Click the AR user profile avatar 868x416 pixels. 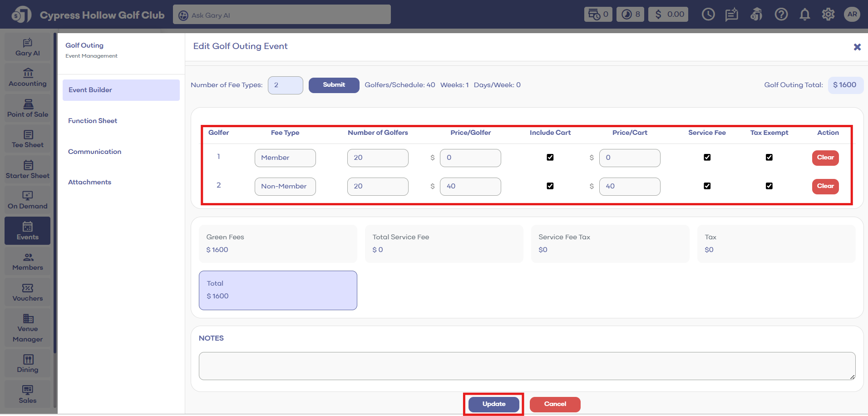point(852,15)
